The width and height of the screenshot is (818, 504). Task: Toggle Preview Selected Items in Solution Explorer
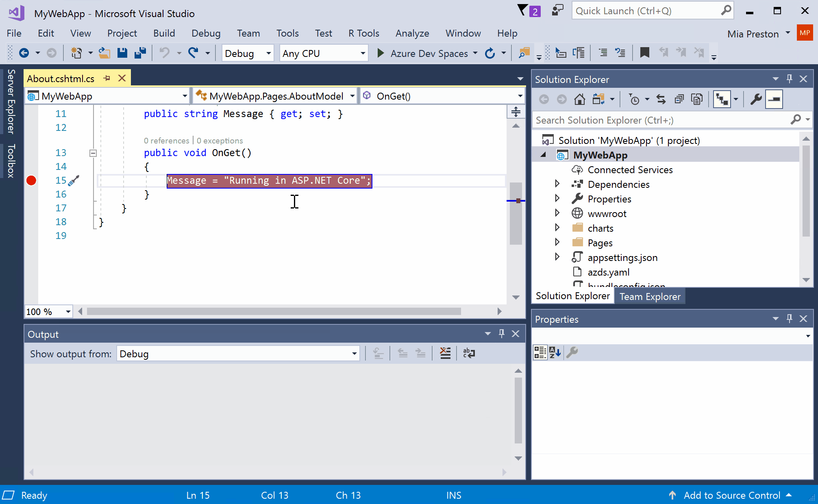pyautogui.click(x=774, y=99)
